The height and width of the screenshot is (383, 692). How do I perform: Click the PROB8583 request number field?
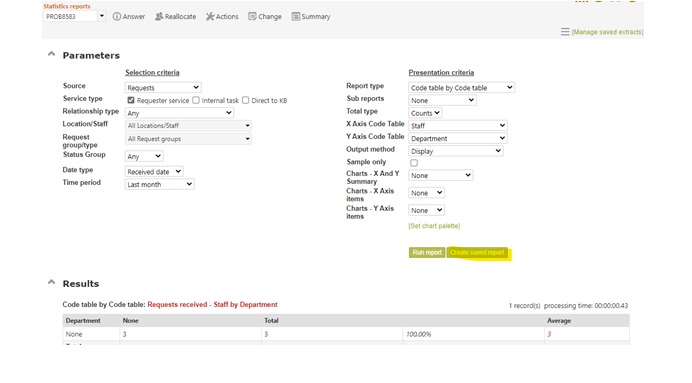[70, 16]
